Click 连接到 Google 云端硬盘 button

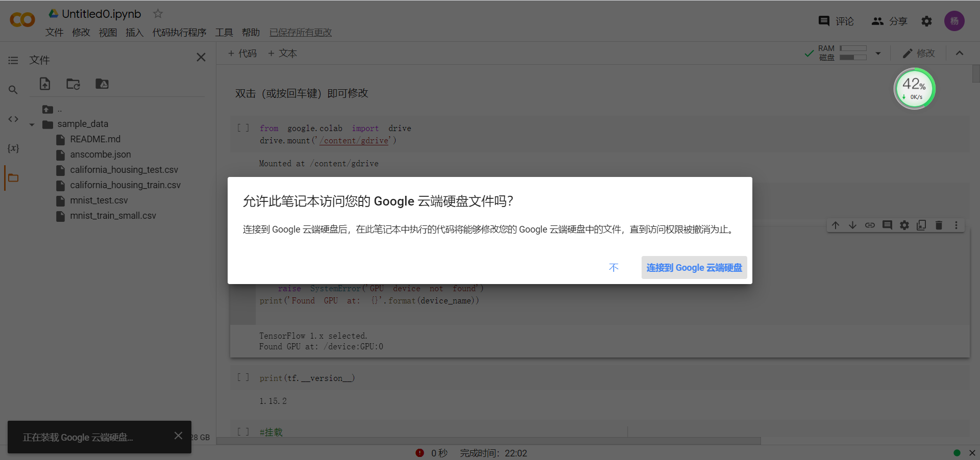tap(694, 267)
